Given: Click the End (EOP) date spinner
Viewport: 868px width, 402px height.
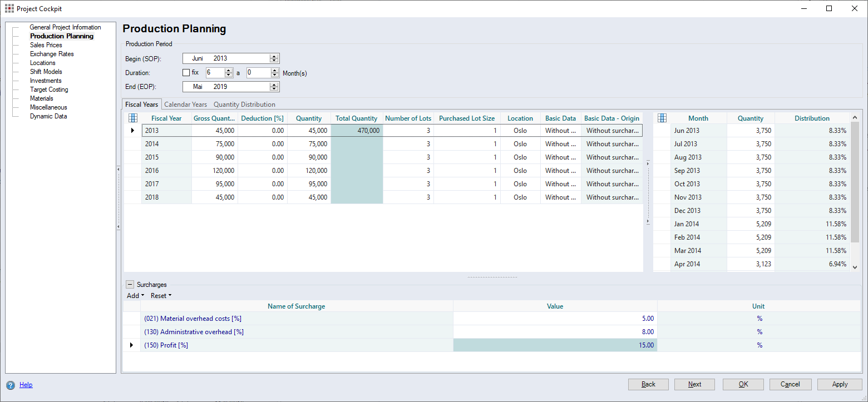Looking at the screenshot, I should [x=274, y=87].
